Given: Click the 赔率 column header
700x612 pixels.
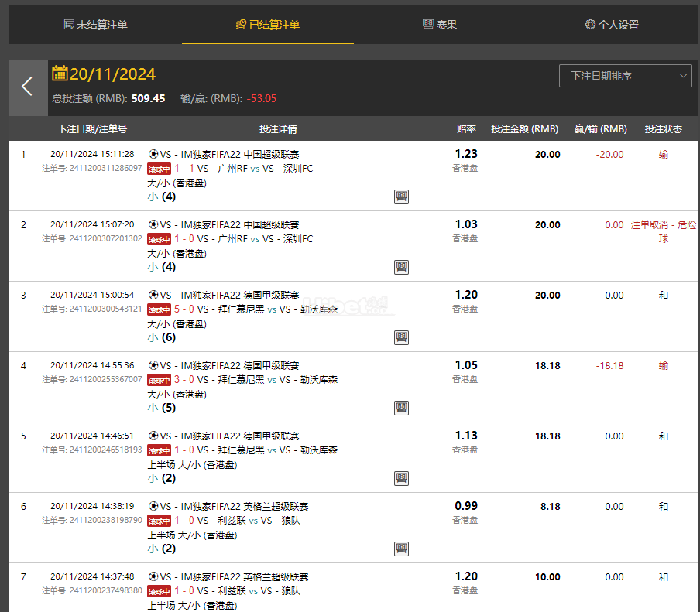Looking at the screenshot, I should 466,129.
